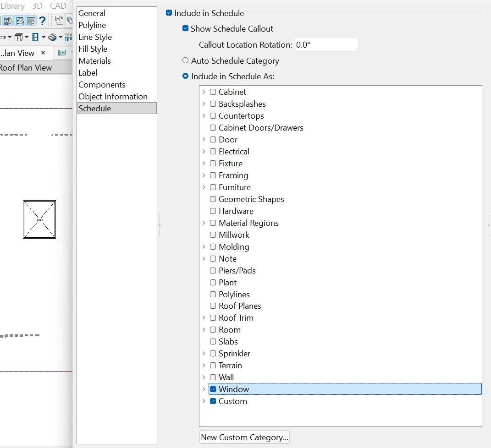This screenshot has height=448, width=491.
Task: Select Auto Schedule Category radio button
Action: click(x=185, y=60)
